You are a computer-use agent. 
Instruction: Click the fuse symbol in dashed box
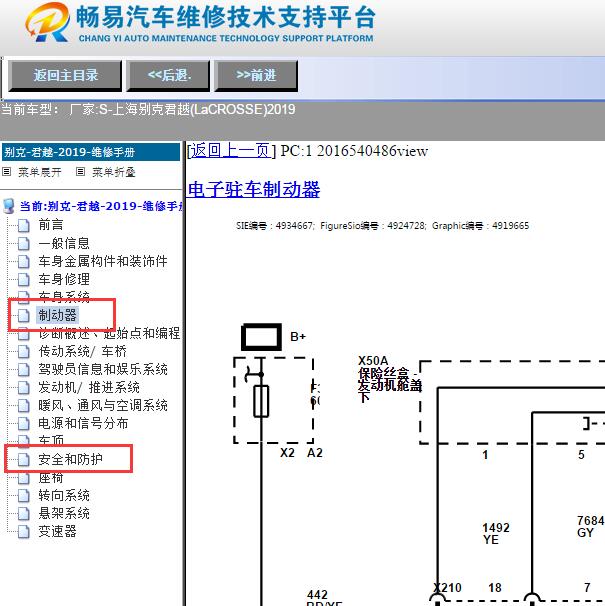[261, 401]
